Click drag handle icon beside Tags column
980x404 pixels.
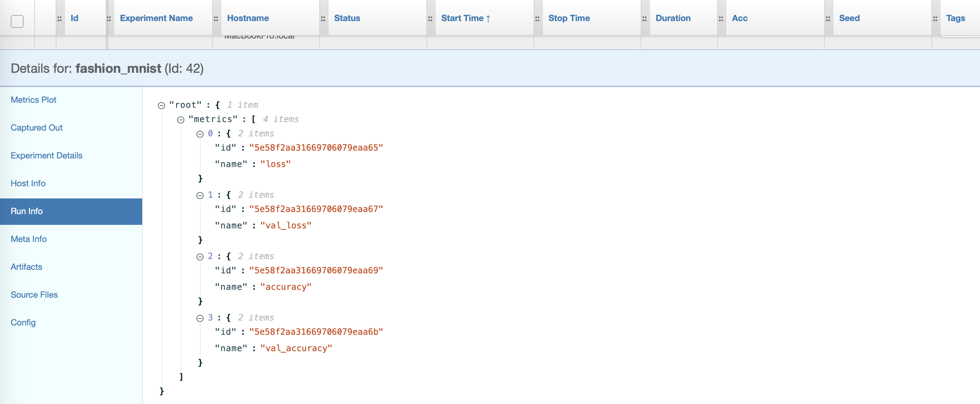point(935,19)
